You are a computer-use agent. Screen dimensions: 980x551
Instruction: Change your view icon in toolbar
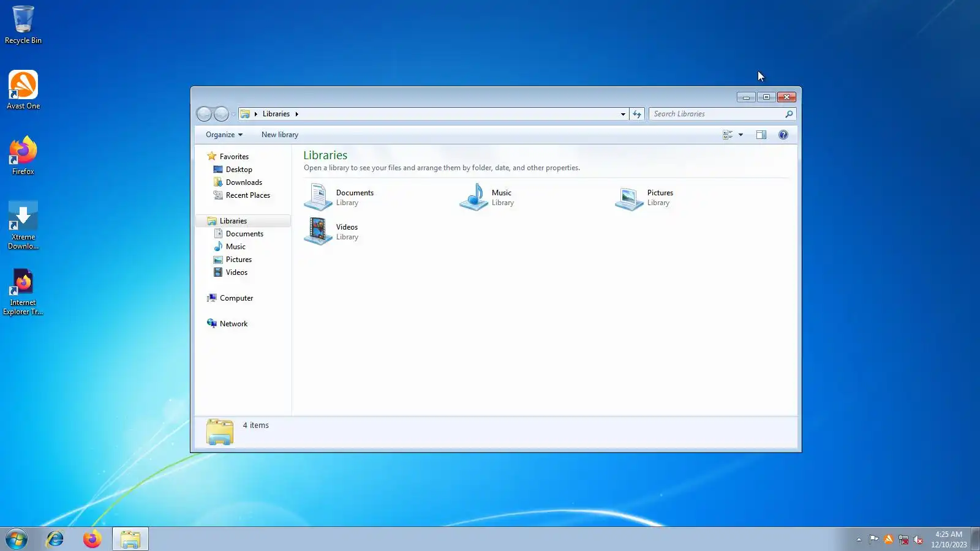click(728, 135)
